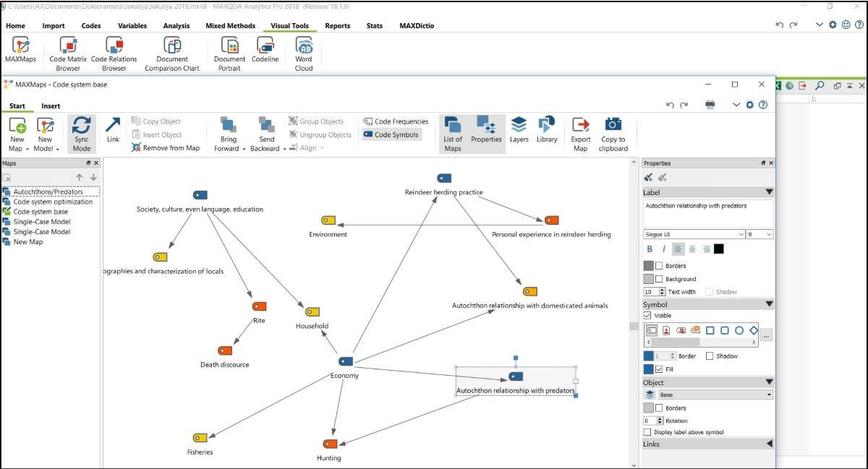Click the black text color swatch
The height and width of the screenshot is (469, 868).
tap(718, 249)
